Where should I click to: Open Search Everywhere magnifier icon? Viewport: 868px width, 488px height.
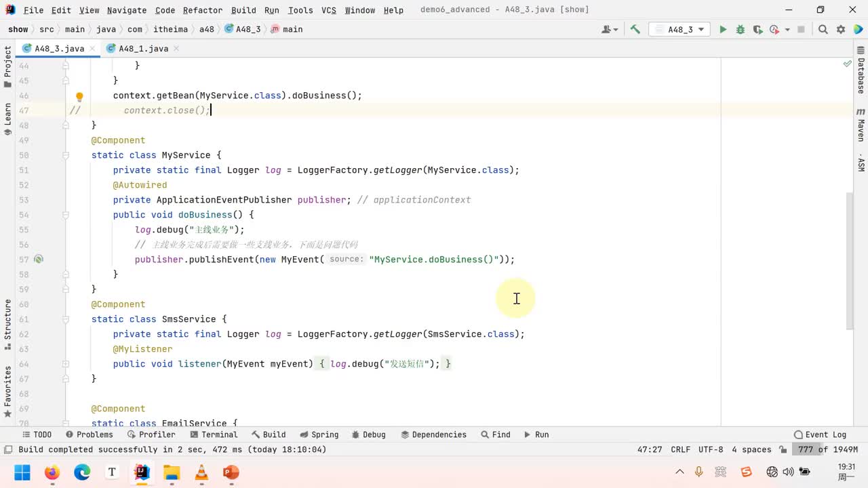point(823,29)
